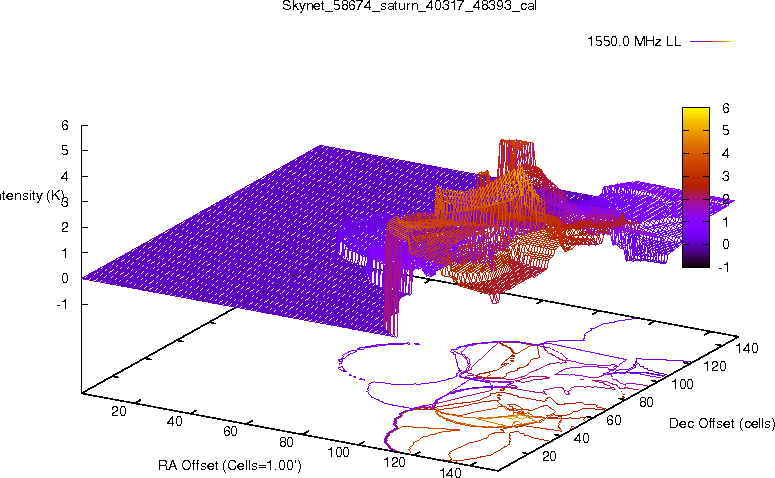Click Dec Offset axis tick label '60'
The image size is (775, 478).
pos(614,421)
